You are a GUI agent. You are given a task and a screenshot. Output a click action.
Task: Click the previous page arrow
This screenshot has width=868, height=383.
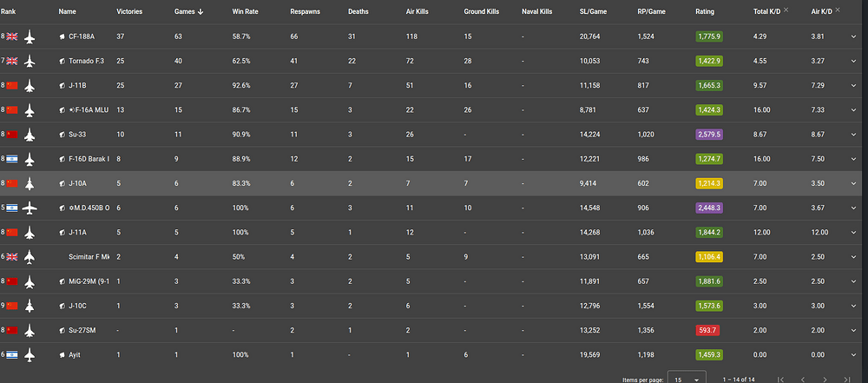coord(803,380)
